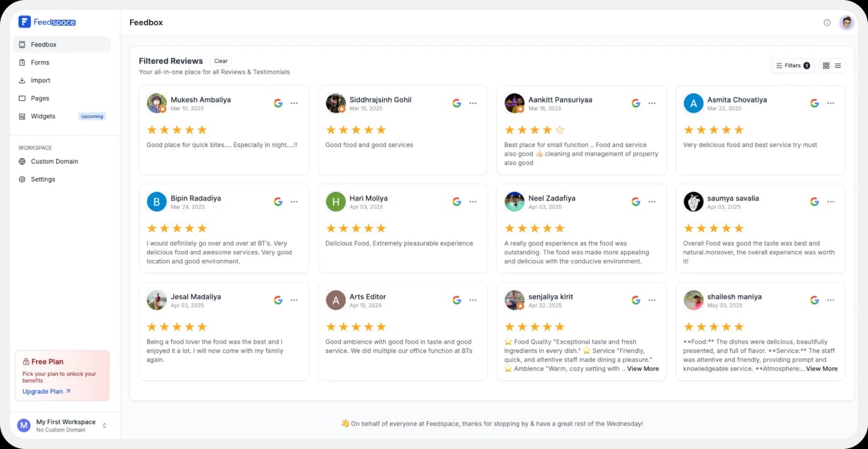Image resolution: width=868 pixels, height=449 pixels.
Task: Click the Upgrade Plan link
Action: click(42, 391)
